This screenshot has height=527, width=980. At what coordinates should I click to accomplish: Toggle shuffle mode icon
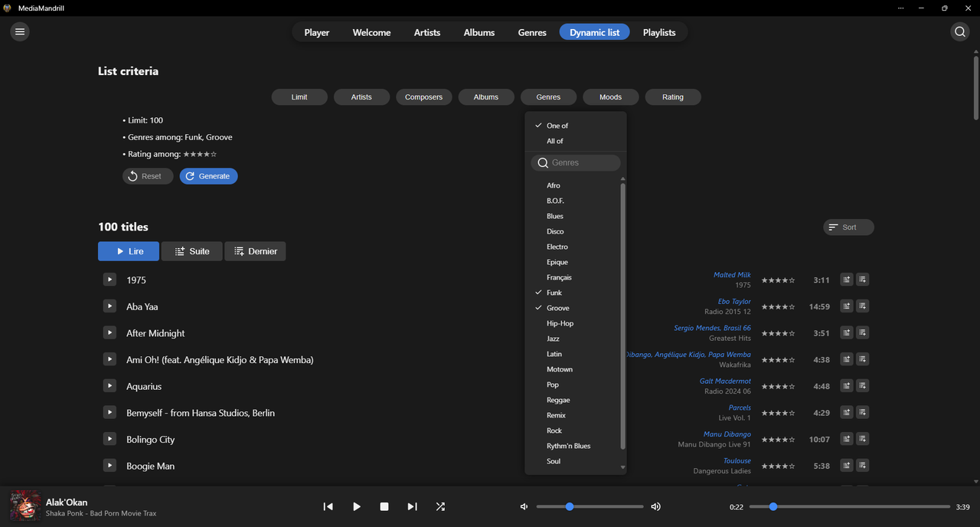tap(440, 506)
